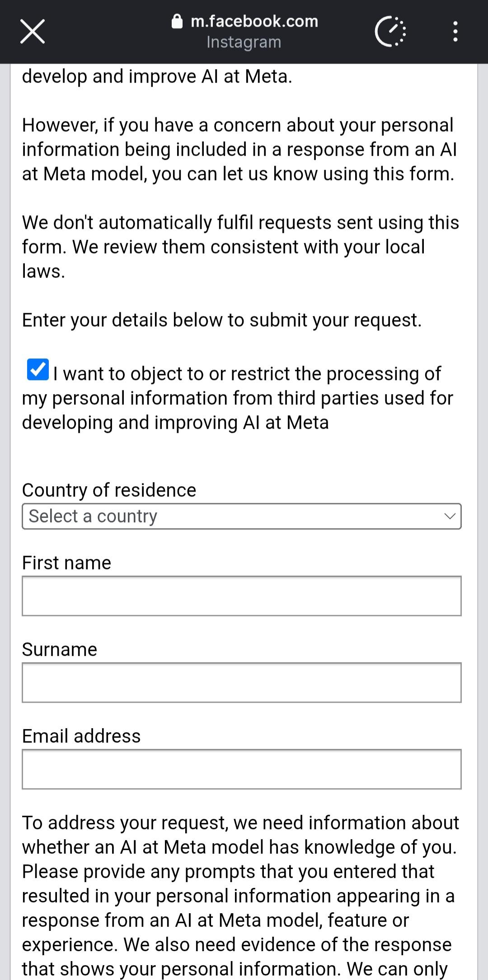Tap the "First name" field label
Viewport: 488px width, 980px height.
tap(66, 563)
